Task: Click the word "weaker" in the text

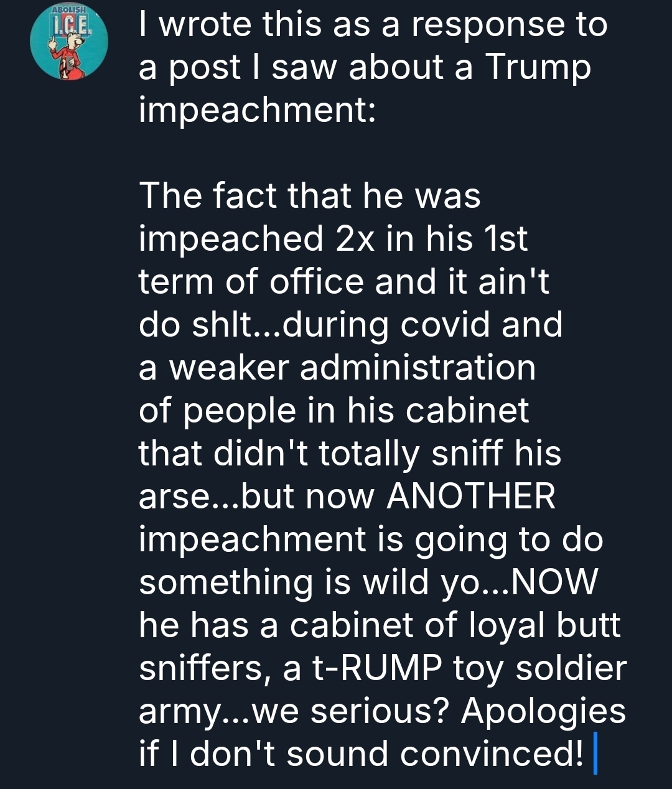Action: [x=229, y=368]
